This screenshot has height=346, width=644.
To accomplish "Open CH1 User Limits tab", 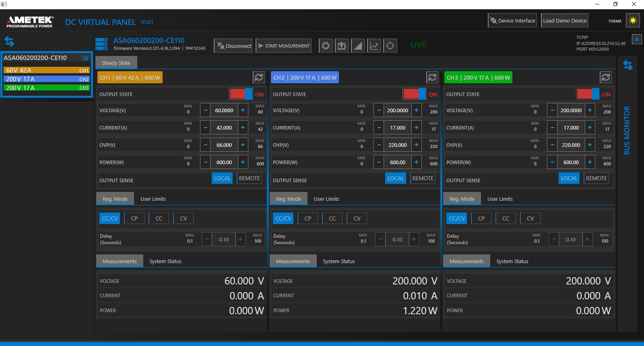I will coord(153,199).
